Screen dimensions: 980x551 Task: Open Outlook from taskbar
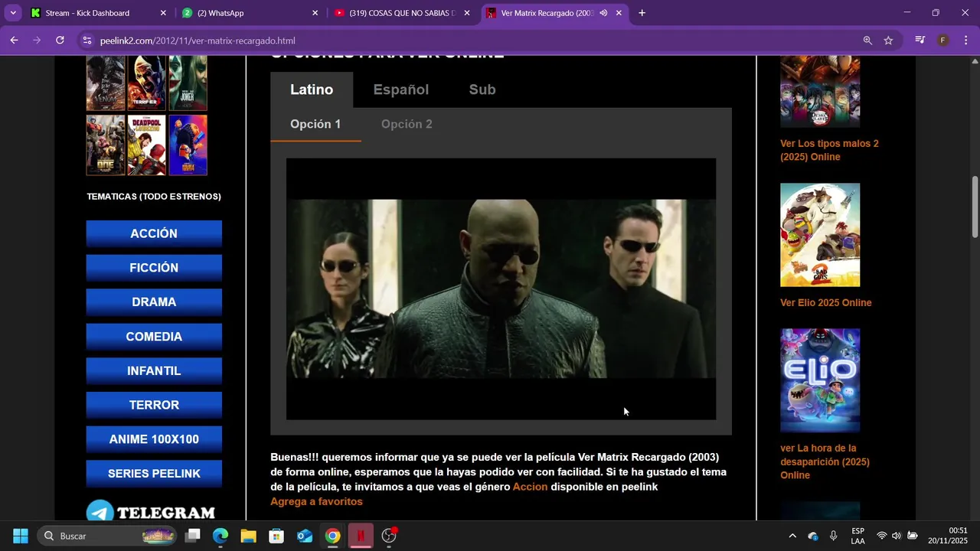(x=305, y=536)
